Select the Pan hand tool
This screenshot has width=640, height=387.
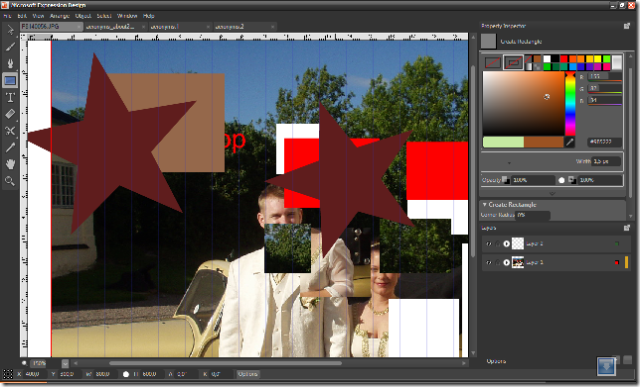10,164
